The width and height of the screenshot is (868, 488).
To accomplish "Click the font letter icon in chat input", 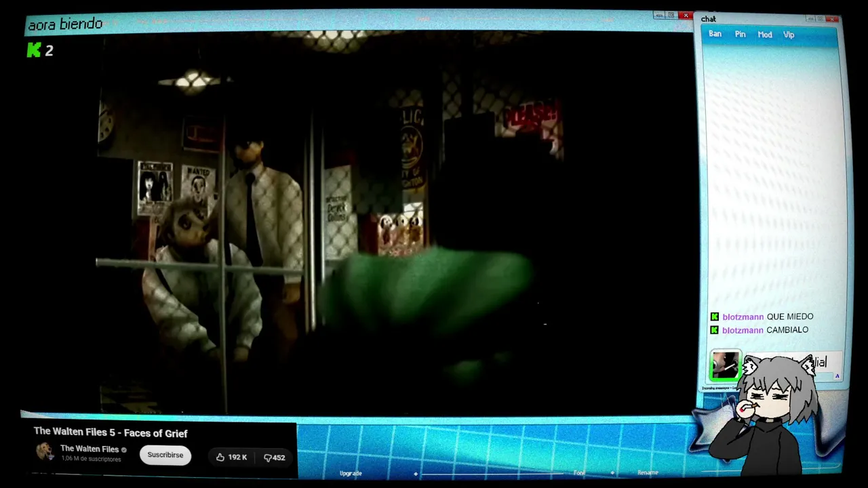I will 837,376.
